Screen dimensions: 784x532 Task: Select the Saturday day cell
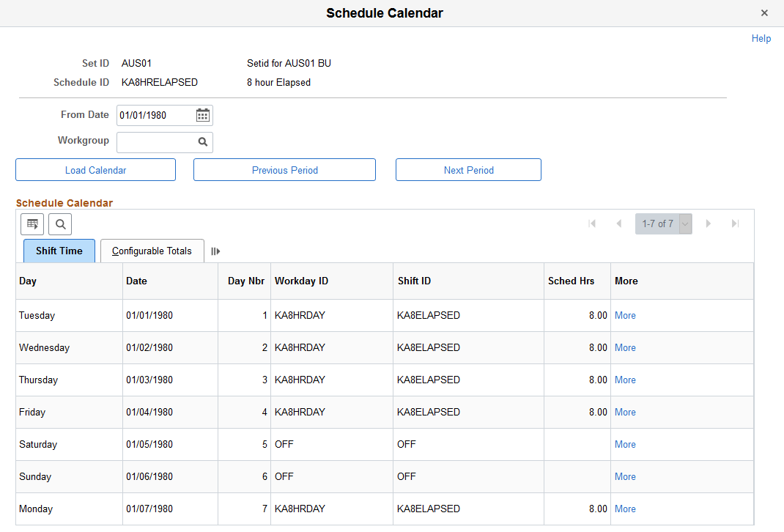(69, 445)
